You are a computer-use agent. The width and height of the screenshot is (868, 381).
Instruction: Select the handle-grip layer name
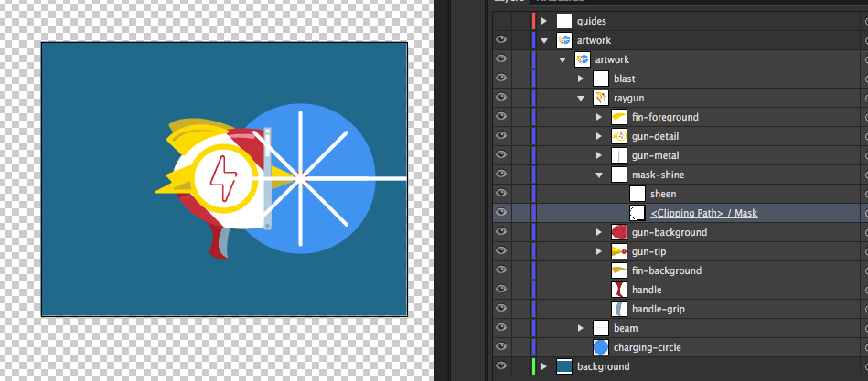tap(659, 309)
